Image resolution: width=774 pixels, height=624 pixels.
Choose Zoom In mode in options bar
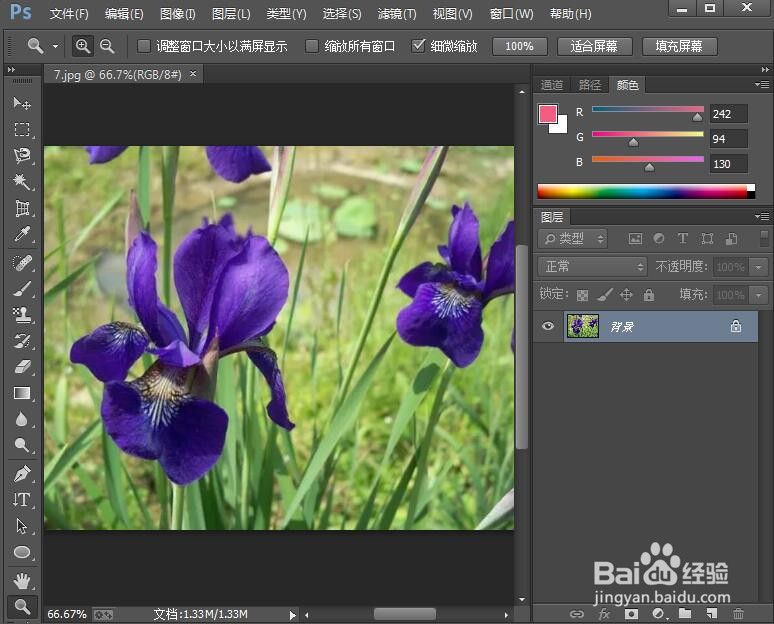[x=82, y=46]
